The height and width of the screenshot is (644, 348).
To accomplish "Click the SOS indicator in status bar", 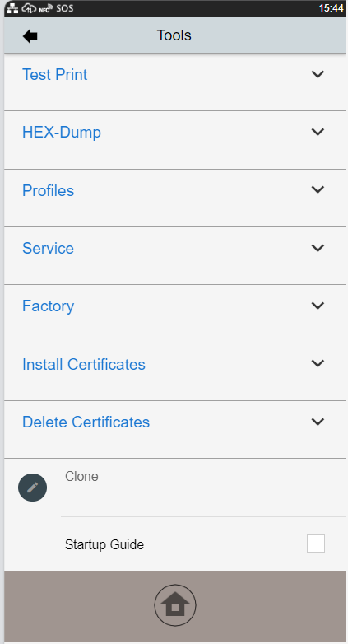I will [65, 8].
